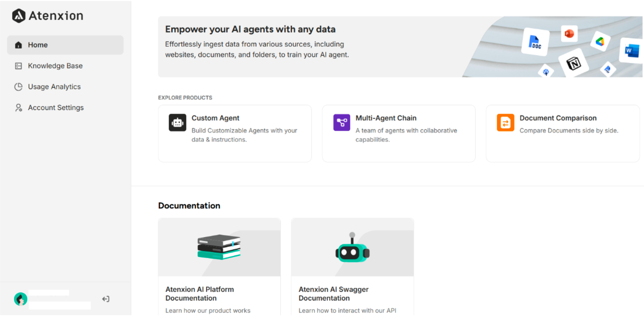This screenshot has width=644, height=316.
Task: Open Usage Analytics via its pie chart icon
Action: [18, 87]
